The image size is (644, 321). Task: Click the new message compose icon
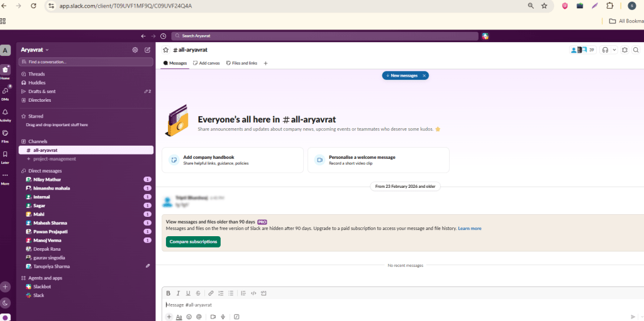coord(147,50)
